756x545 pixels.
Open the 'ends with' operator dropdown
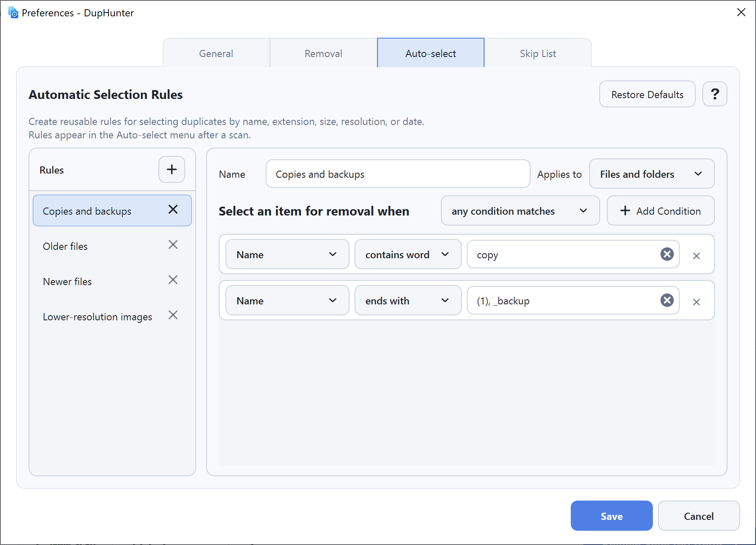coord(408,300)
